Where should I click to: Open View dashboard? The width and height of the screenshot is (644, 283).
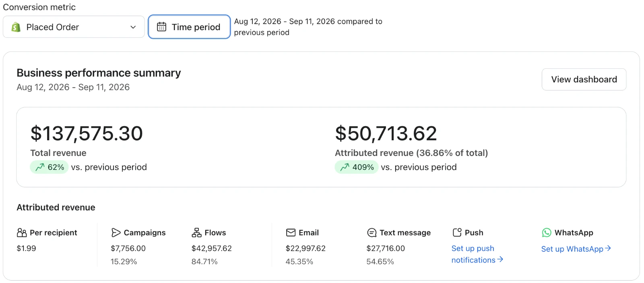[x=584, y=79]
